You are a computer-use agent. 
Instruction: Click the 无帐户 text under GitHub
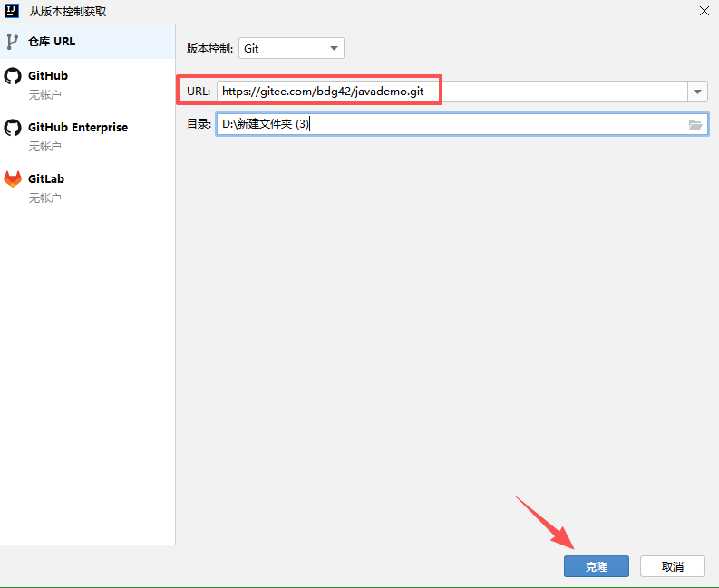(x=45, y=95)
